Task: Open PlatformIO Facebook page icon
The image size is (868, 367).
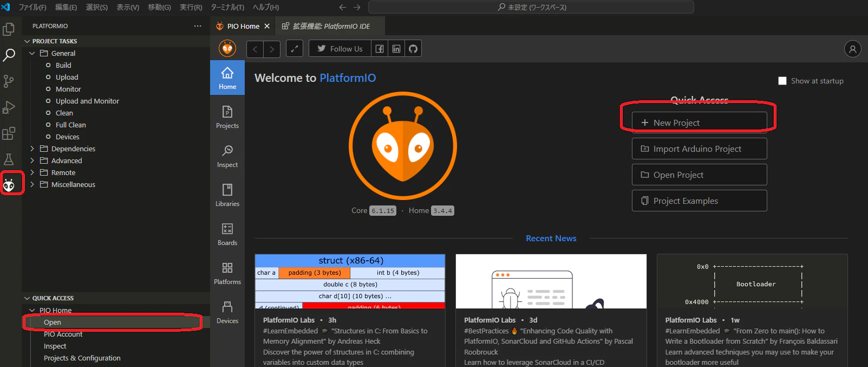Action: coord(380,49)
